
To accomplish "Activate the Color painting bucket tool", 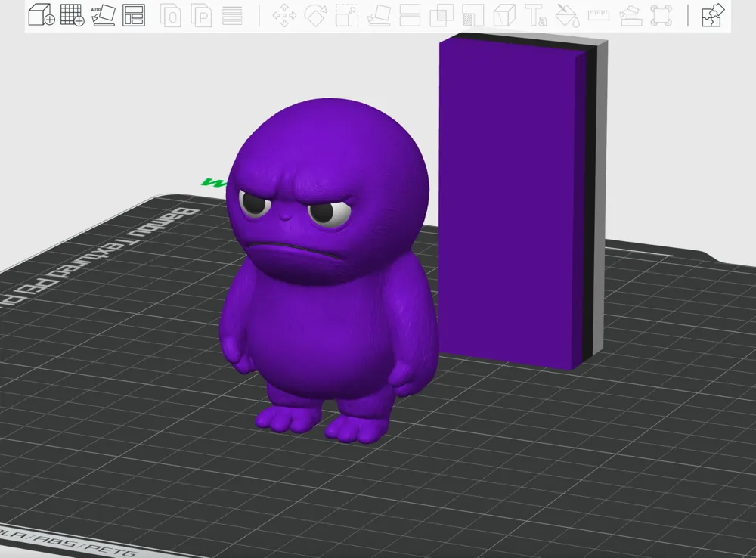I will pyautogui.click(x=567, y=15).
